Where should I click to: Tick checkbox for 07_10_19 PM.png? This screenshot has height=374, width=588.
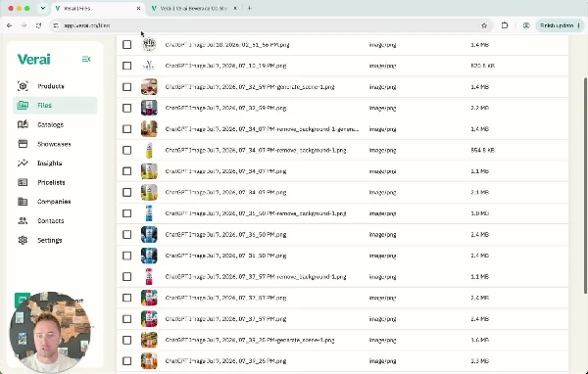(x=127, y=66)
